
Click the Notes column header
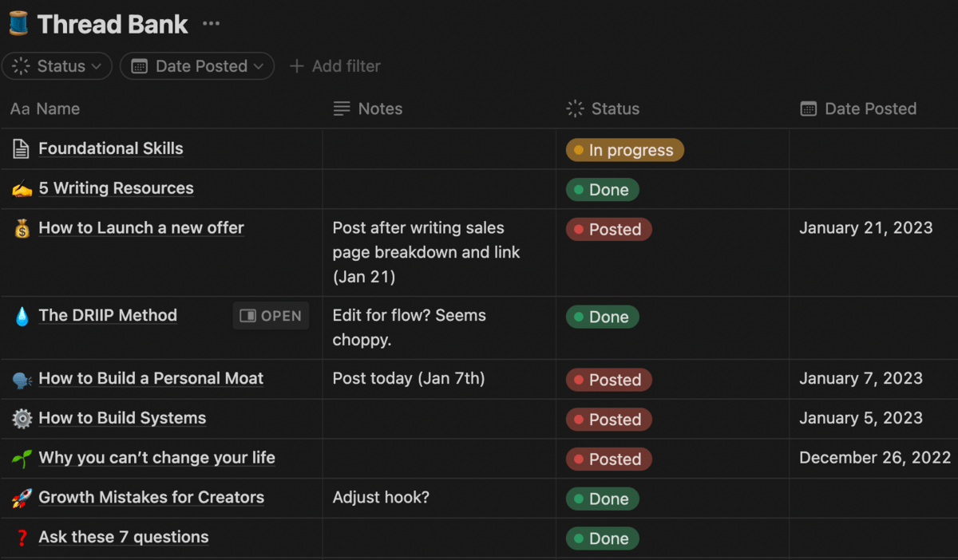[368, 109]
